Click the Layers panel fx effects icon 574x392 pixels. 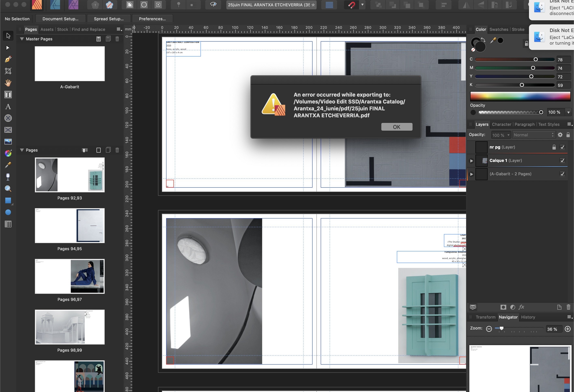pyautogui.click(x=521, y=307)
